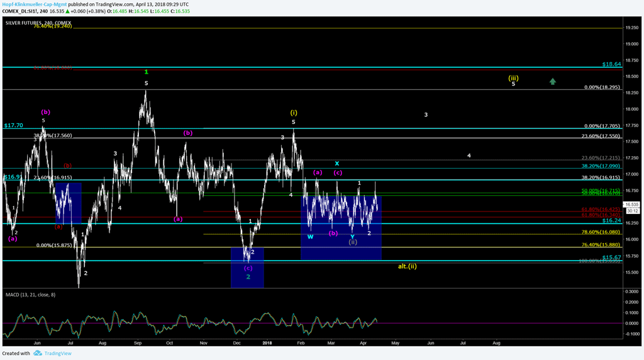
Task: Click the TradingView text link at bottom
Action: coord(57,353)
